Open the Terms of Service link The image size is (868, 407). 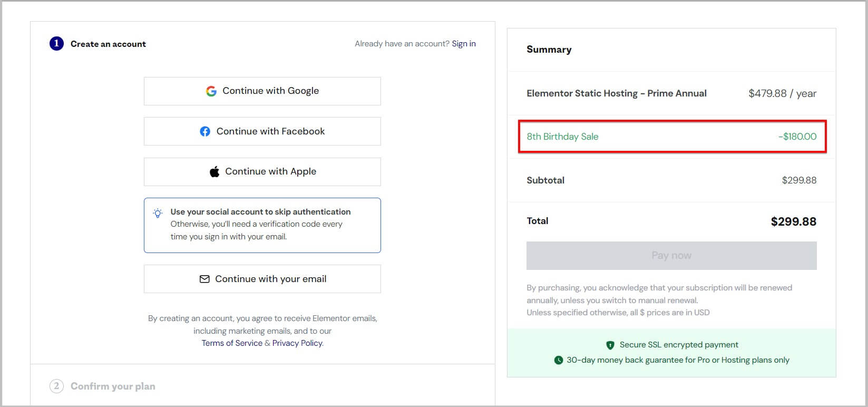coord(232,343)
